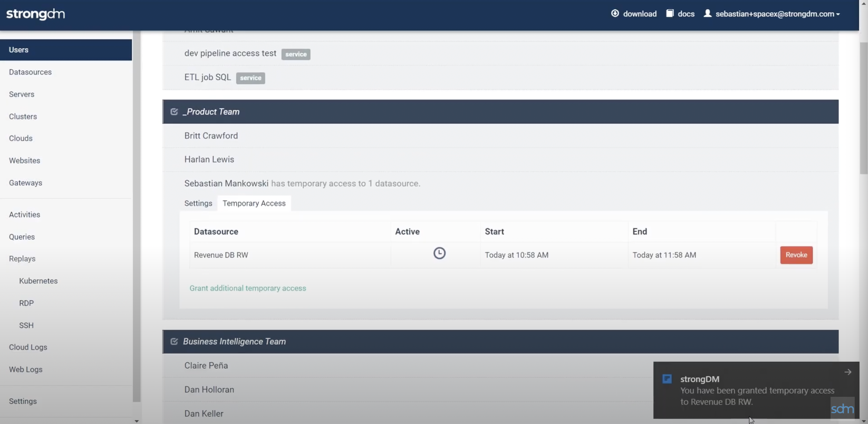Expand the Britt Crawford user row
Viewport: 868px width, 424px height.
(211, 135)
